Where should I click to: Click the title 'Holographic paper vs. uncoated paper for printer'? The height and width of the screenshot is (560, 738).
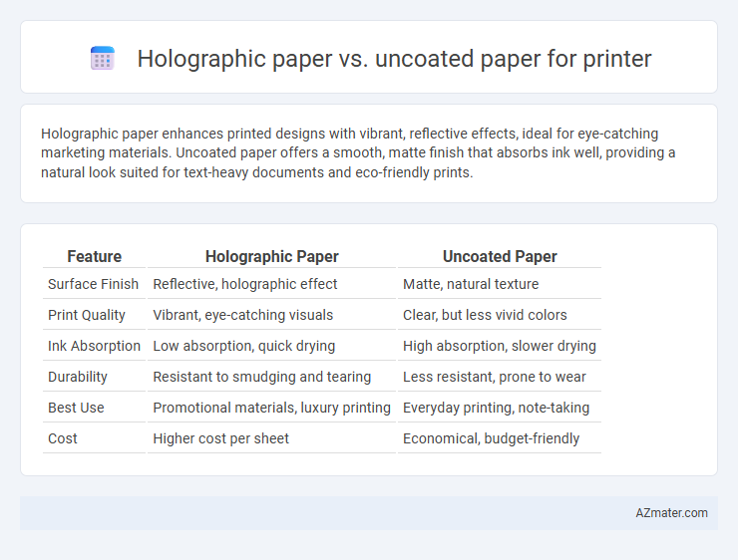394,59
